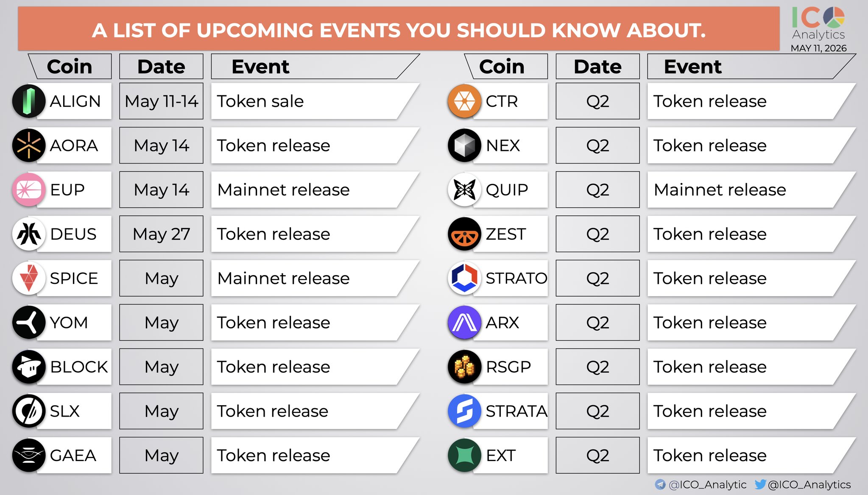
Task: Click the ZEST orange slice logo
Action: (464, 234)
